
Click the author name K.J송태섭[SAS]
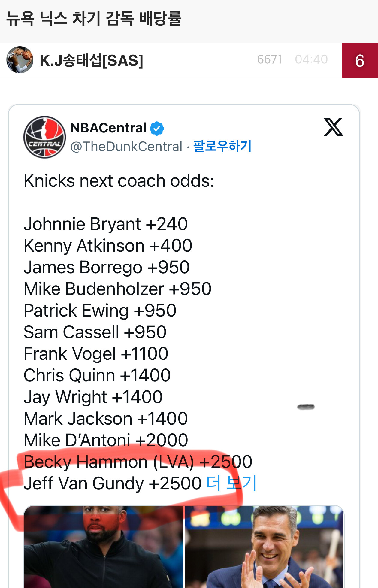(x=92, y=60)
